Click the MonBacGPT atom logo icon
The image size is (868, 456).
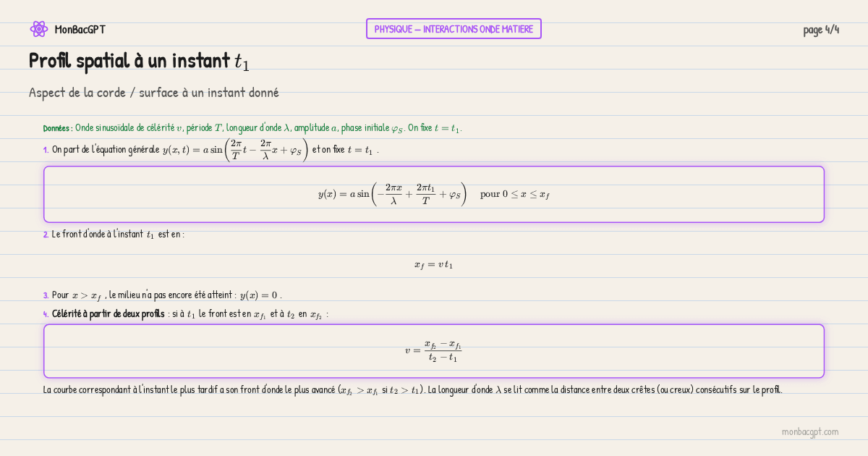(38, 29)
